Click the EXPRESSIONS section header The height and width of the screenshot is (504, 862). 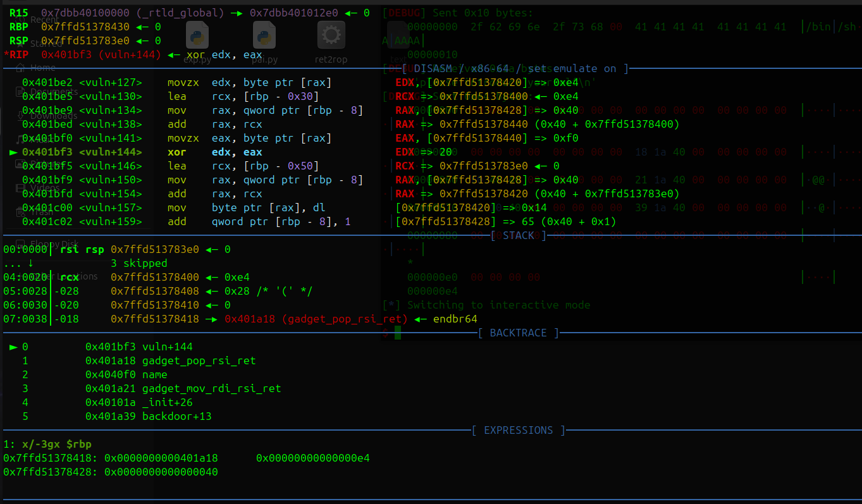pos(518,430)
